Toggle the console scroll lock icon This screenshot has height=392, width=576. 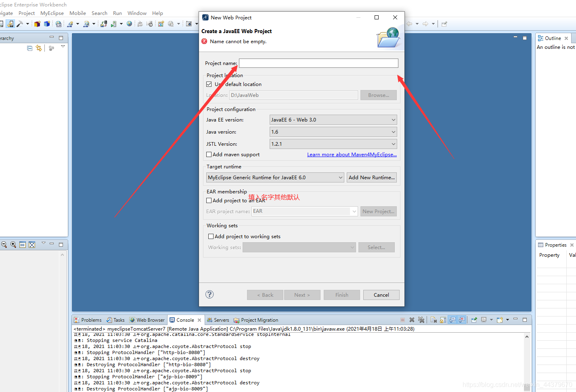click(x=443, y=320)
